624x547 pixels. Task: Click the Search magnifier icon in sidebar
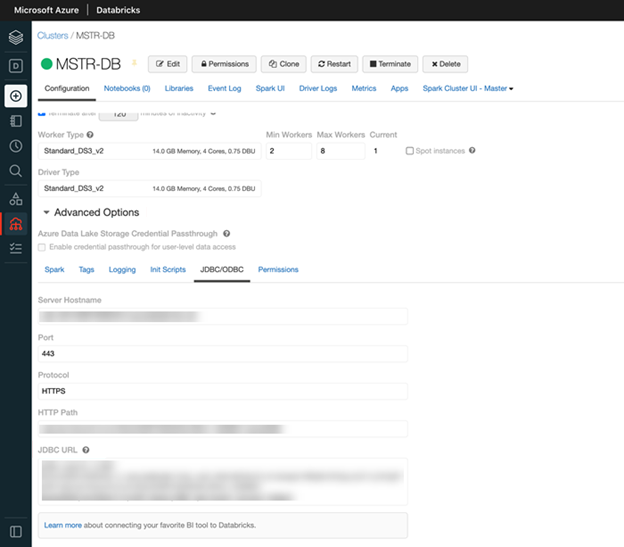click(15, 171)
